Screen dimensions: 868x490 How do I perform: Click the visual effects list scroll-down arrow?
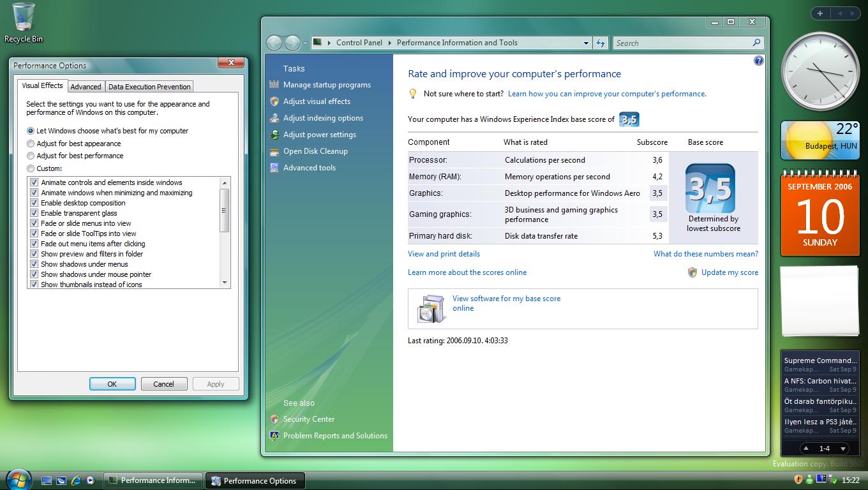click(225, 282)
